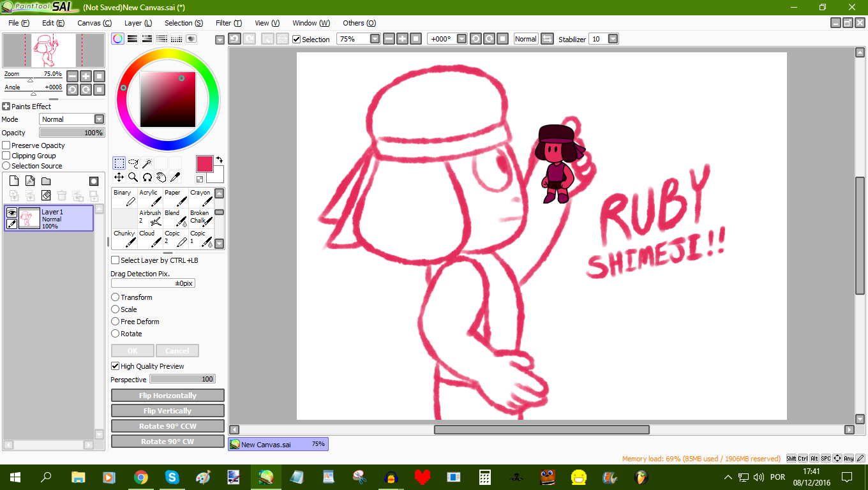Viewport: 868px width, 490px height.
Task: Undo the last action in toolbar
Action: point(234,39)
